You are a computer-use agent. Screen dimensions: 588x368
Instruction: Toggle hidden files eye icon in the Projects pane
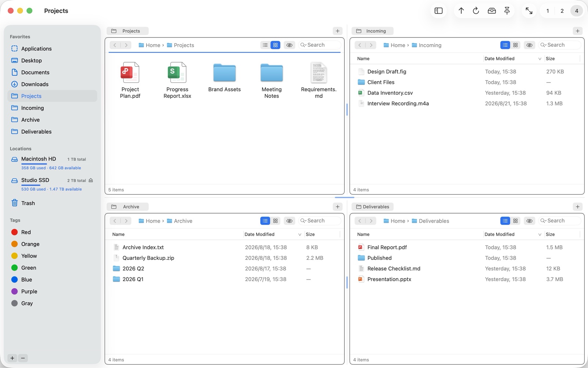click(290, 45)
